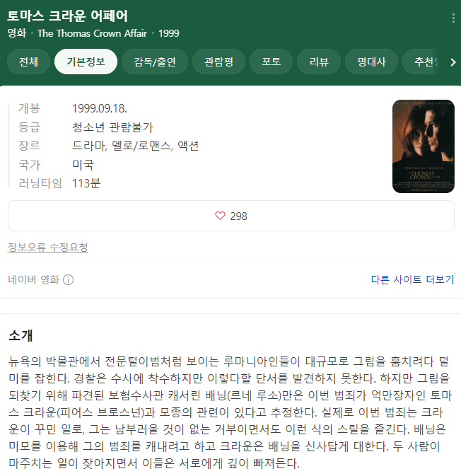
Task: Open the three-dot more options menu
Action: 453,18
